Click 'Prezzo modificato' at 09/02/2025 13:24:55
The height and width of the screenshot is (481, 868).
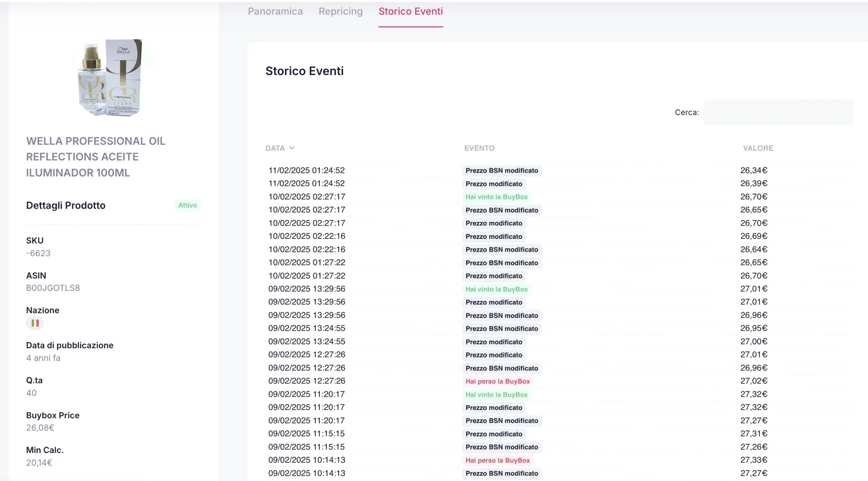tap(494, 342)
